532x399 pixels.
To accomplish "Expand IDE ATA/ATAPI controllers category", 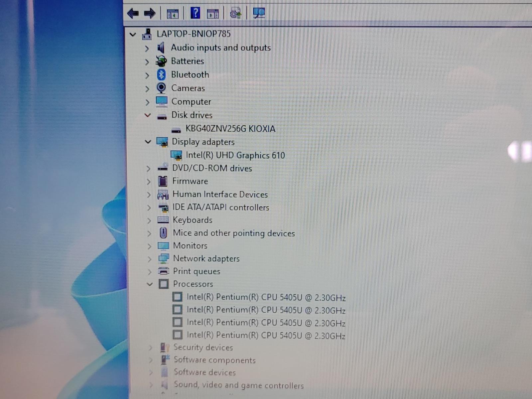I will (149, 208).
